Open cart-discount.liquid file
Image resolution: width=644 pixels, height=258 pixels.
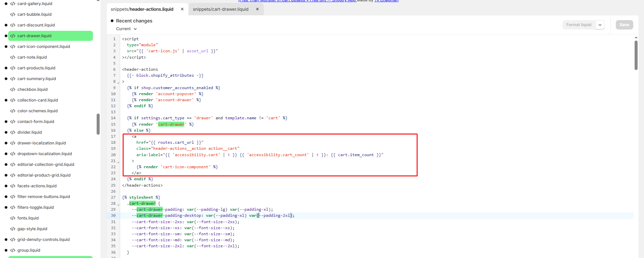(36, 25)
